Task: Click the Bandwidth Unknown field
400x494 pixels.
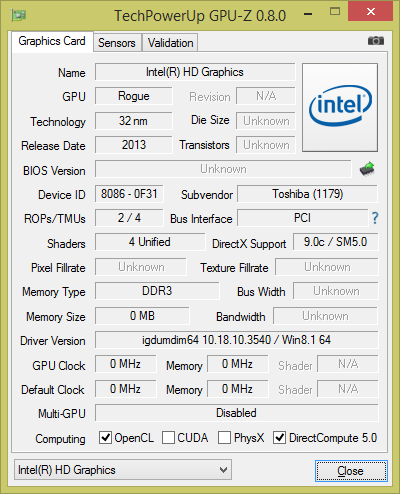Action: click(x=325, y=316)
